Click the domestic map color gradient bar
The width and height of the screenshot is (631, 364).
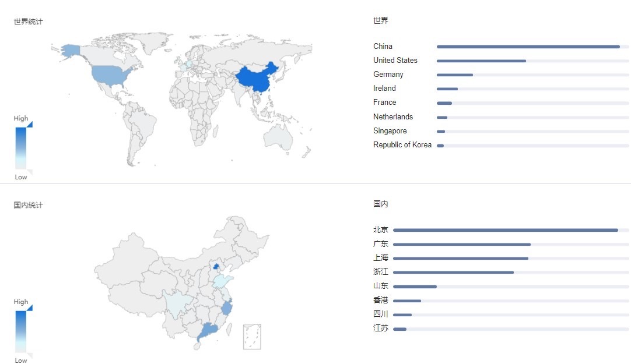point(21,331)
